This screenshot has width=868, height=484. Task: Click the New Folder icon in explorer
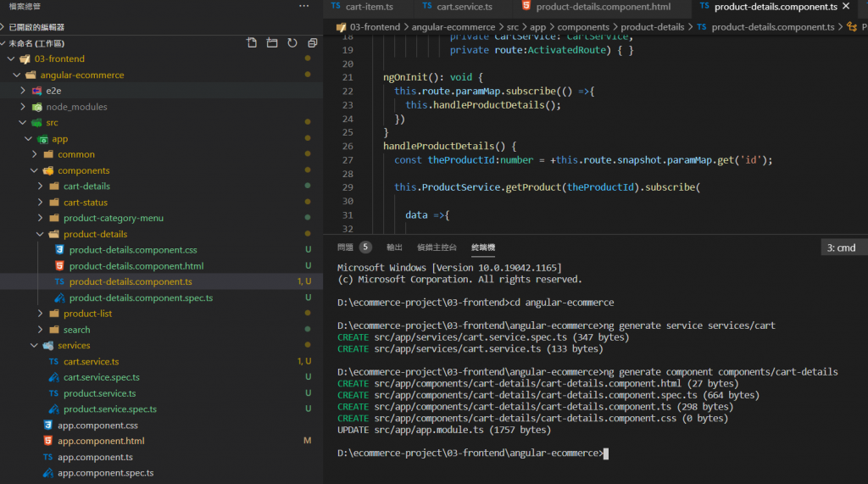(272, 43)
